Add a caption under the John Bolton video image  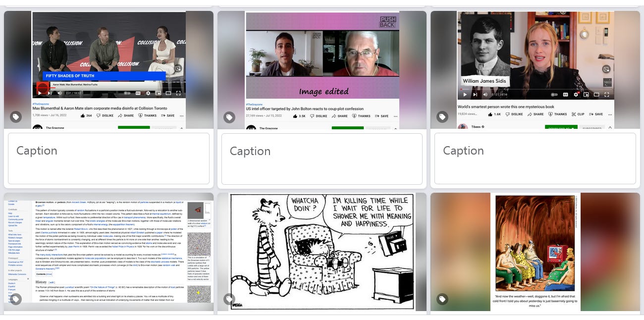322,159
